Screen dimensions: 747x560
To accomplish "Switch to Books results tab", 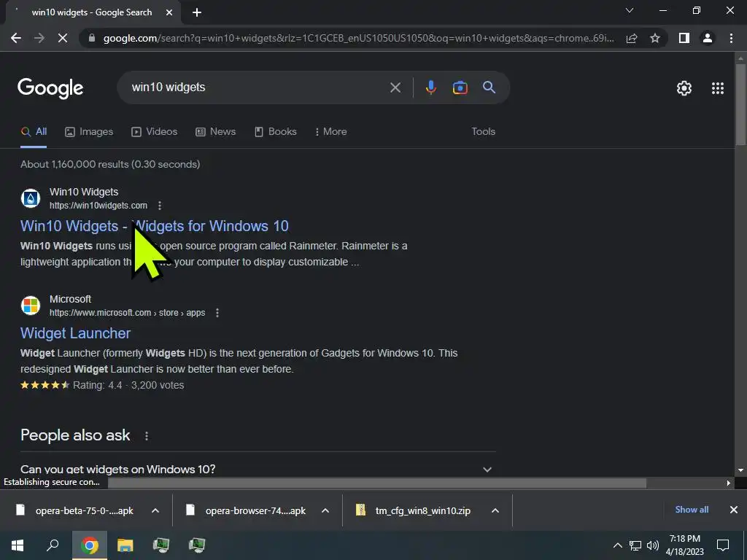I will pos(276,132).
